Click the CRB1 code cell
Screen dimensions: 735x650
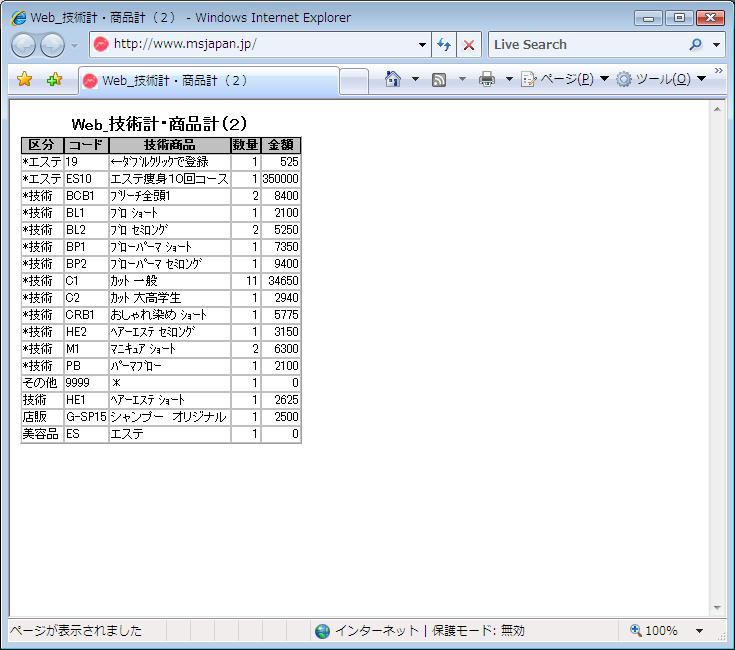(x=86, y=315)
